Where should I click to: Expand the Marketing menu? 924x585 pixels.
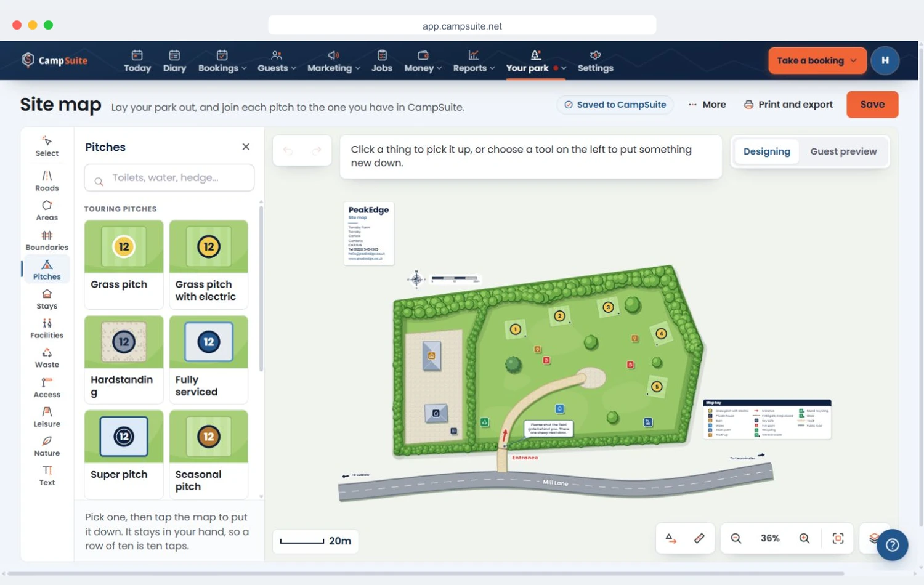pyautogui.click(x=333, y=61)
